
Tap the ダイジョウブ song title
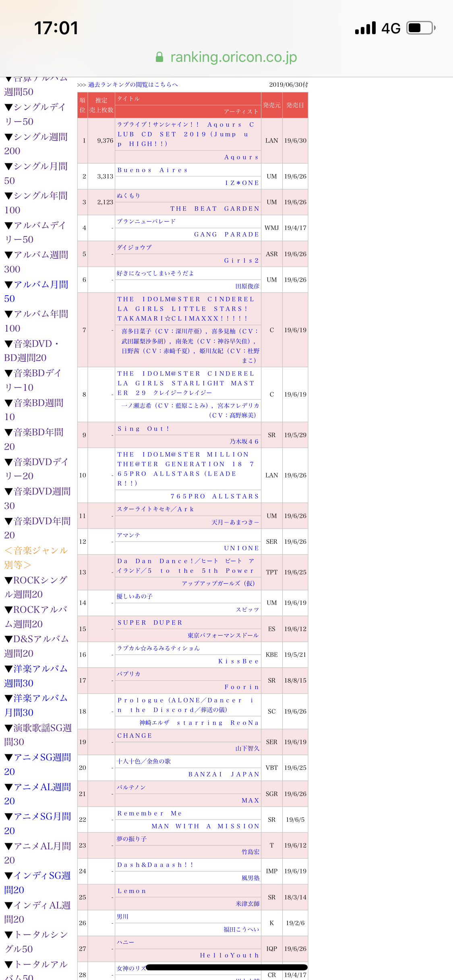click(x=134, y=247)
